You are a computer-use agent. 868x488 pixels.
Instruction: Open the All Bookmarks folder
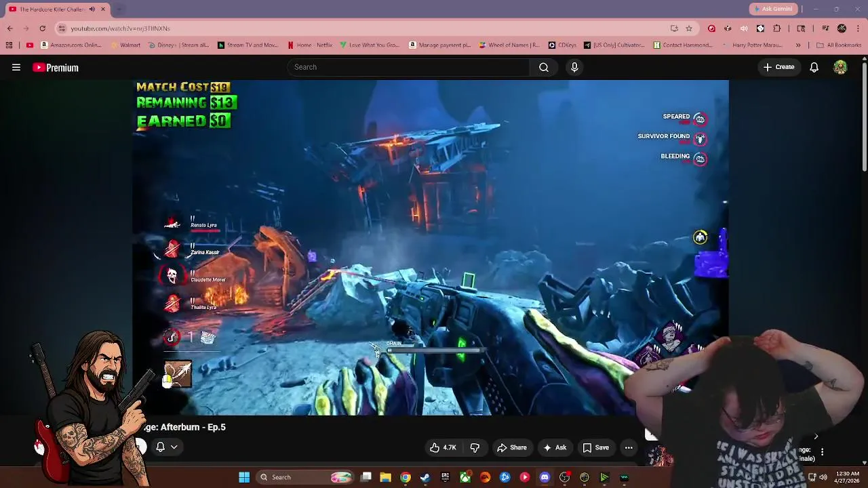point(839,45)
